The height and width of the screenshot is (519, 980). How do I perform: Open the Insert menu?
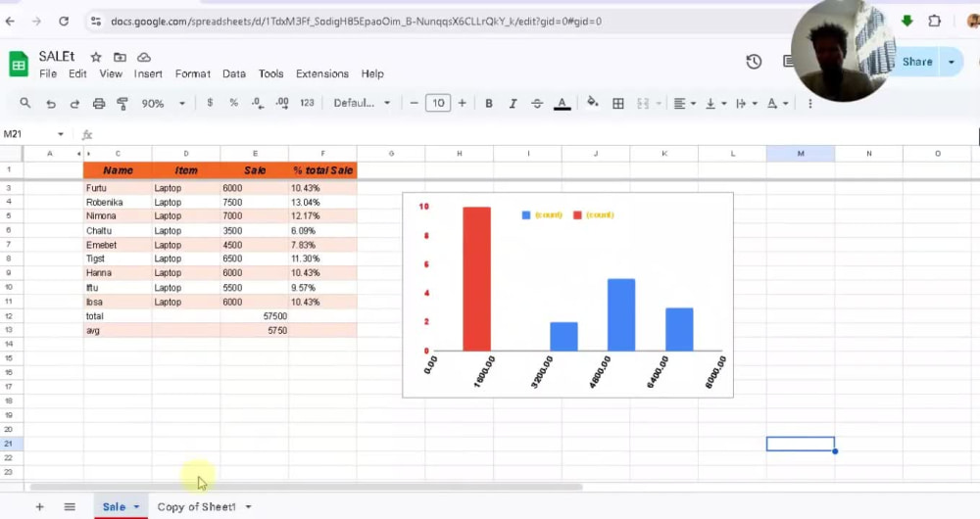point(148,73)
